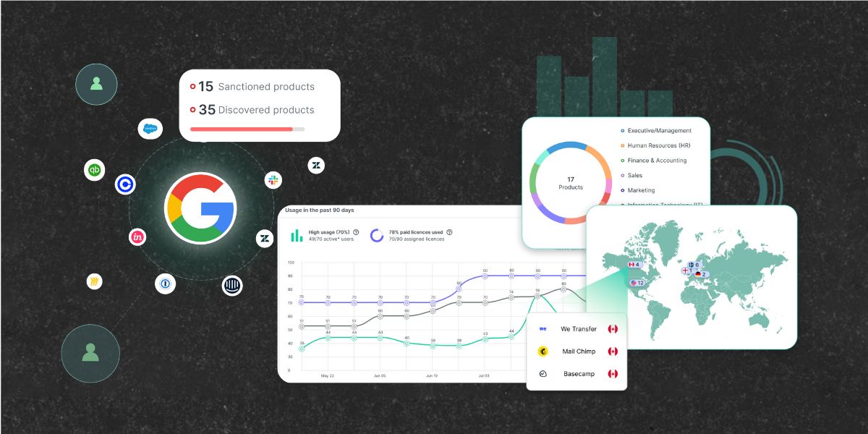868x434 pixels.
Task: Click the purple data point labeled 80
Action: point(459,289)
